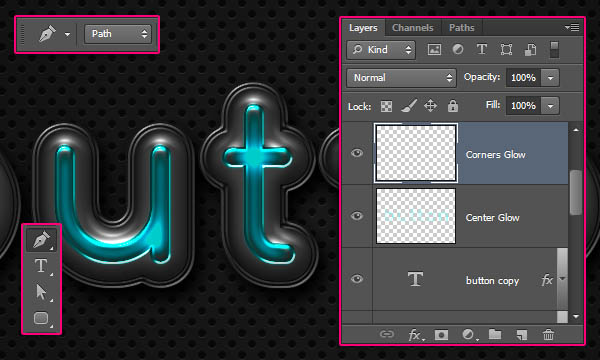Click the Center Glow layer thumbnail
Screen dimensions: 600x360
pos(416,216)
